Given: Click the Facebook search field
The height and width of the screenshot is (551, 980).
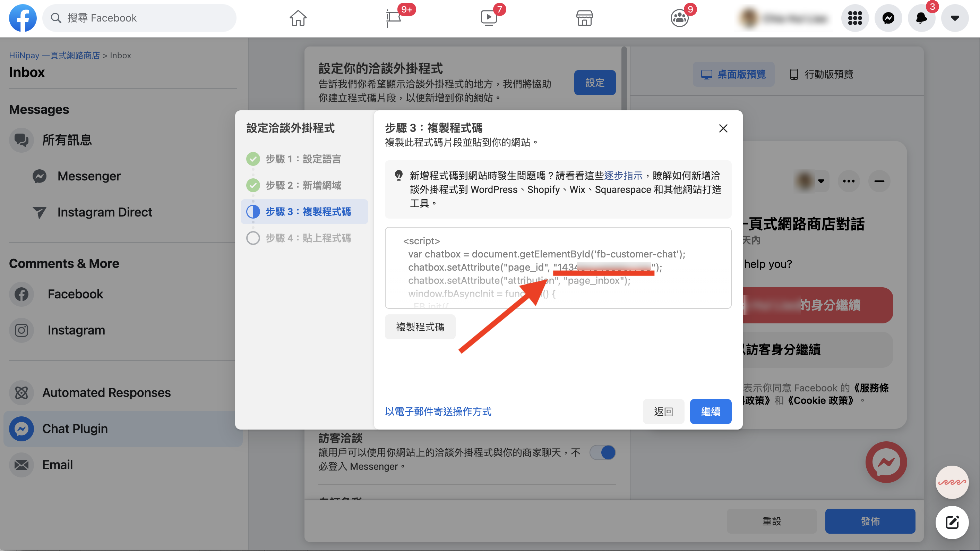Looking at the screenshot, I should 139,18.
